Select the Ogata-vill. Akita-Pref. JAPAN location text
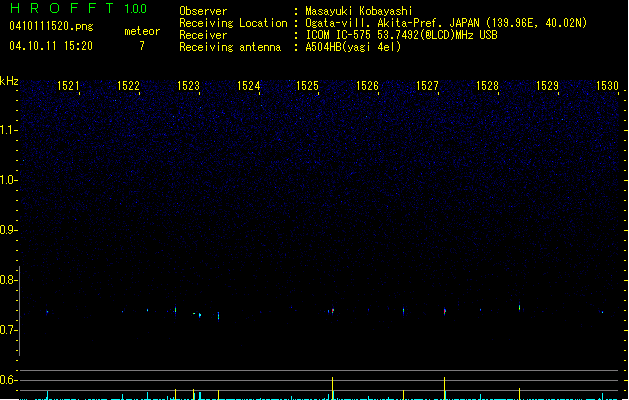The height and width of the screenshot is (400, 629). (x=446, y=23)
